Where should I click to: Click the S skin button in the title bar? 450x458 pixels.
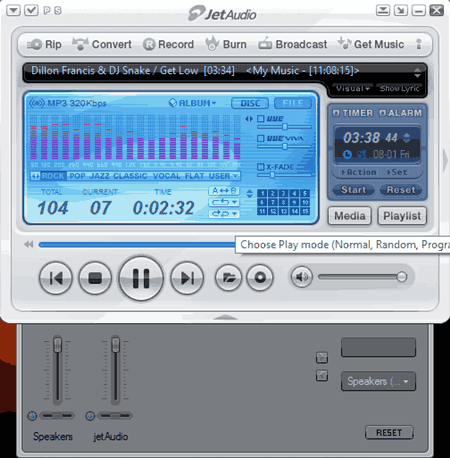click(x=58, y=11)
